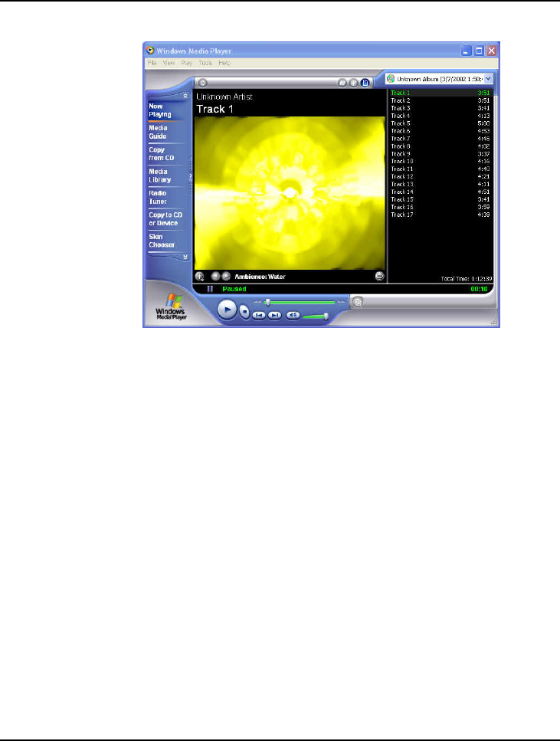Open visualization selection menu icon

(x=200, y=277)
